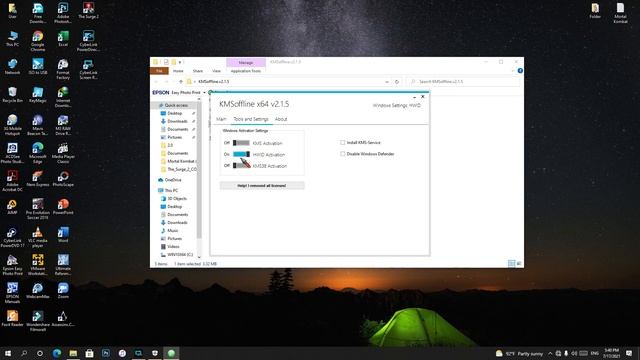The image size is (640, 360).
Task: Open the Home ribbon tab in File Explorer
Action: point(178,71)
